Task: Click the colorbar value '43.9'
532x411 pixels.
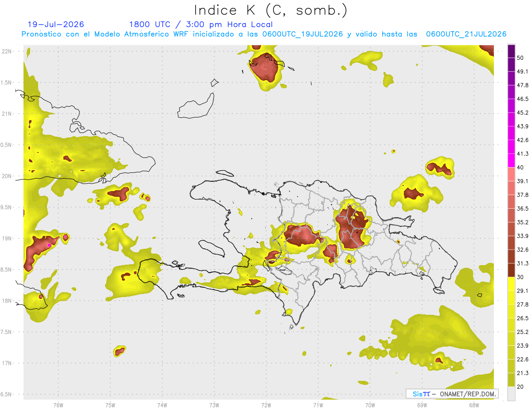Action: tap(522, 126)
